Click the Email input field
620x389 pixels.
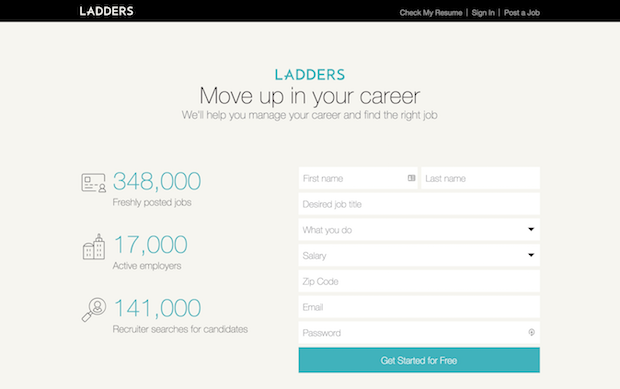coord(419,307)
